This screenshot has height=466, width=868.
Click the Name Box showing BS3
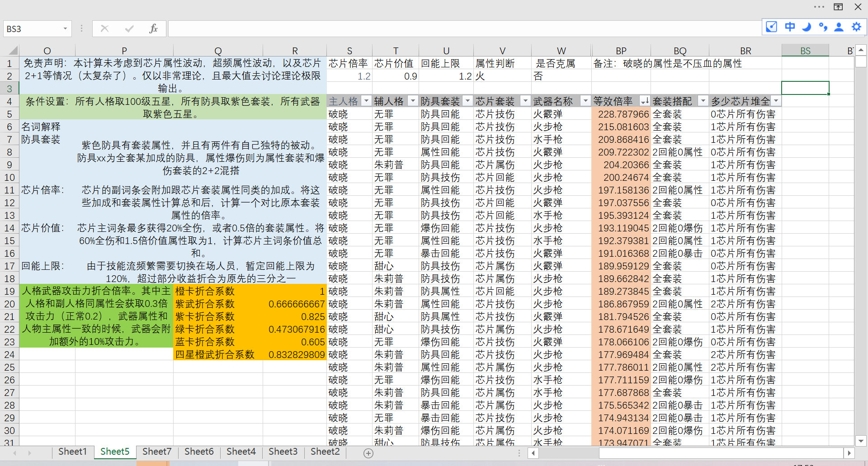pyautogui.click(x=33, y=28)
